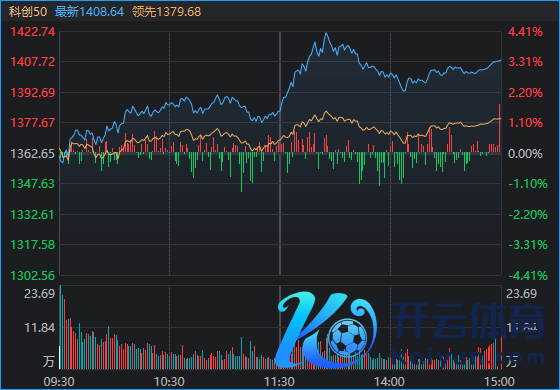The height and width of the screenshot is (390, 560).
Task: Click the tallest opening volume bar at 09:30
Action: tap(60, 327)
